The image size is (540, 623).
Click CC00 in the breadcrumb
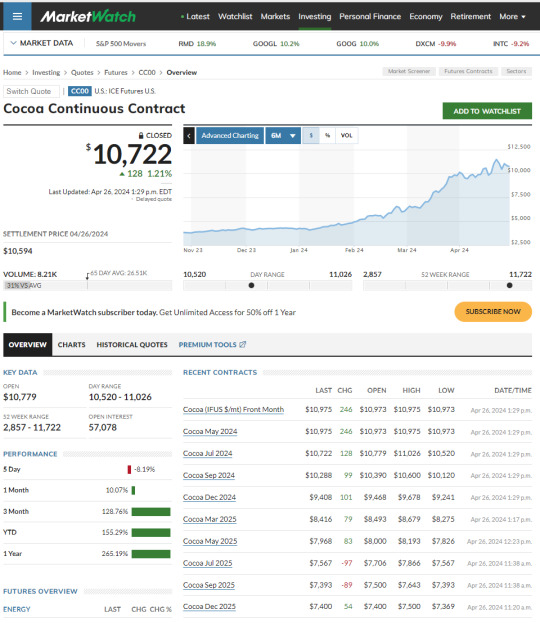coord(147,72)
